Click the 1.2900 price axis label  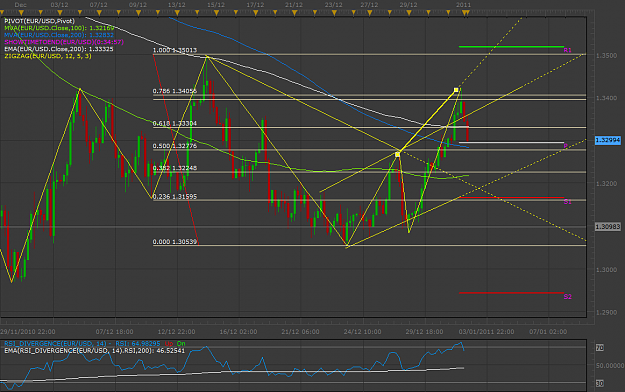tap(606, 313)
